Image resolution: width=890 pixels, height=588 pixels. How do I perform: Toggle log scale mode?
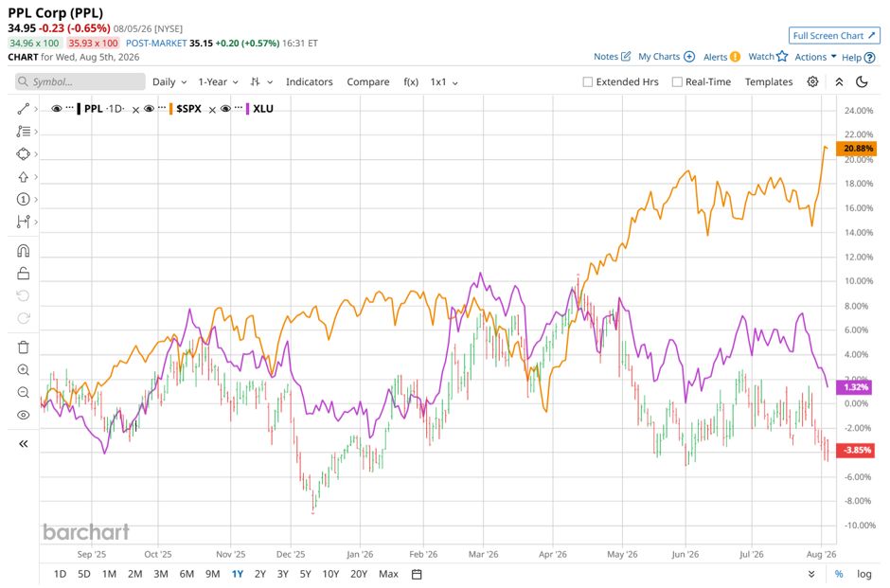coord(863,575)
